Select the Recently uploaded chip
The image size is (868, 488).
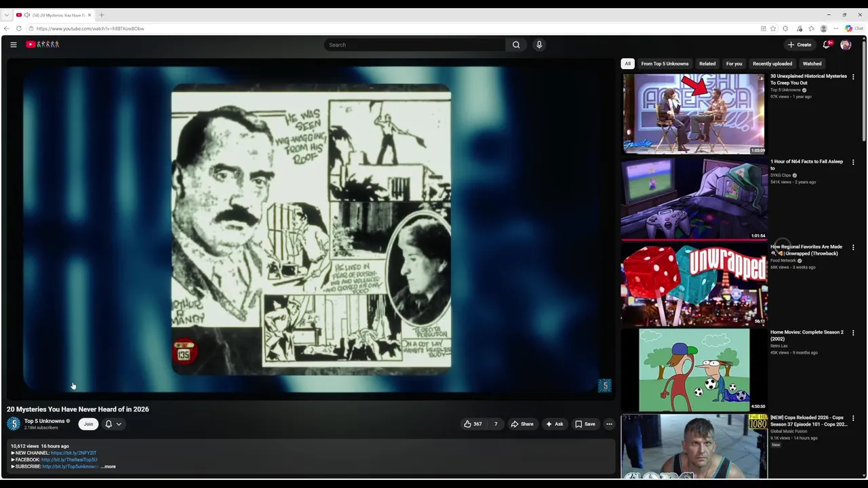click(x=772, y=64)
